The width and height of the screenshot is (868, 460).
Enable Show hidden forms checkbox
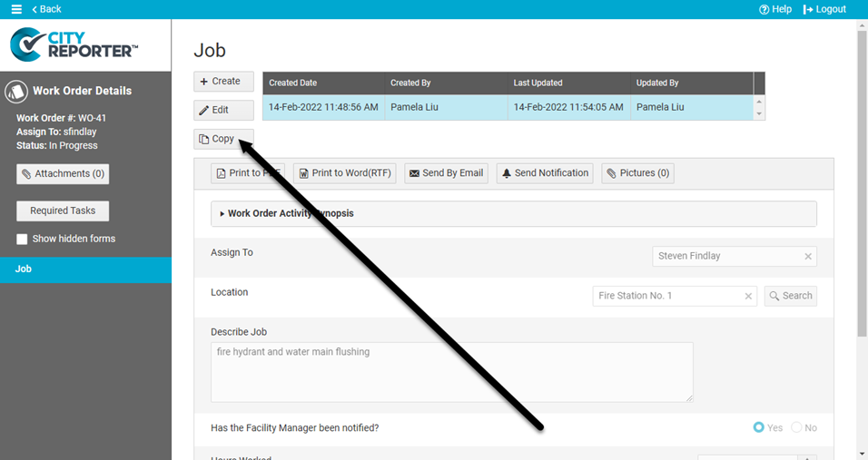pos(23,240)
